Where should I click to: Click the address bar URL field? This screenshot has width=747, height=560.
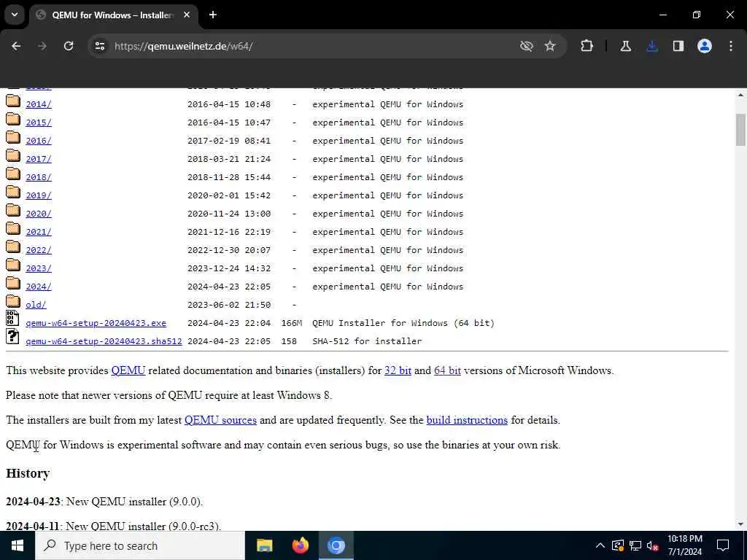click(305, 46)
